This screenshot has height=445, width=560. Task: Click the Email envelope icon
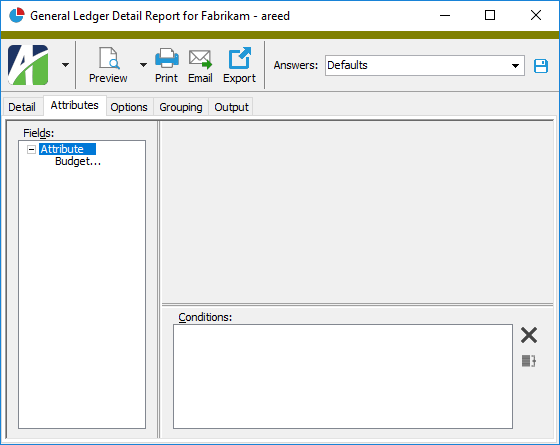pos(200,59)
